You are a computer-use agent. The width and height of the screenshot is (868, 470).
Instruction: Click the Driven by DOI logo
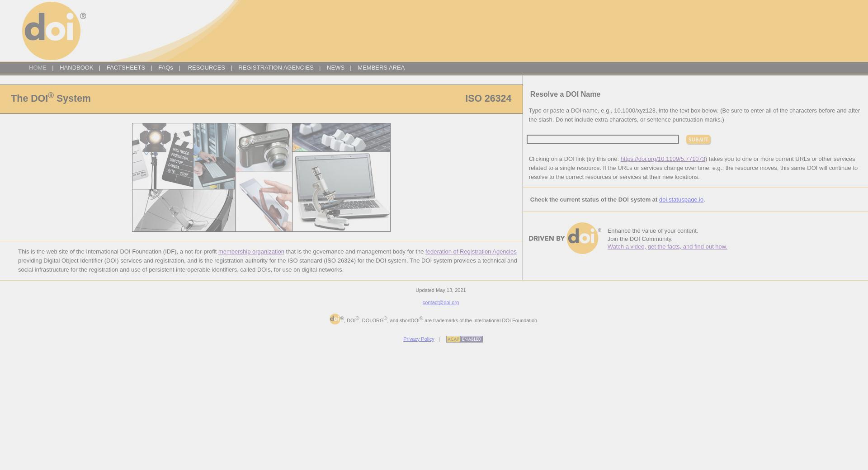(x=565, y=238)
